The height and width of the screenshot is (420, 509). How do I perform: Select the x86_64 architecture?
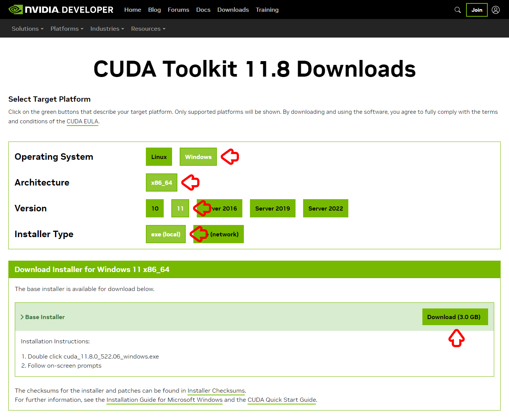coord(161,182)
